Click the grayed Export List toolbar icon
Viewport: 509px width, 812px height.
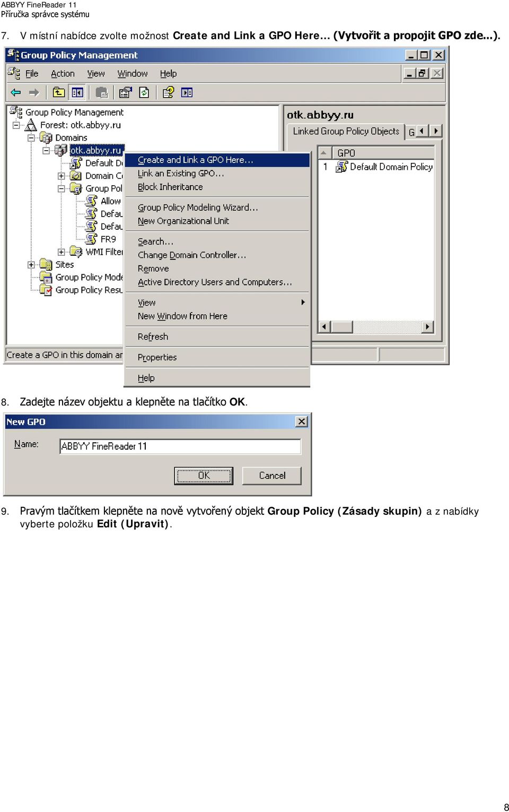point(101,92)
